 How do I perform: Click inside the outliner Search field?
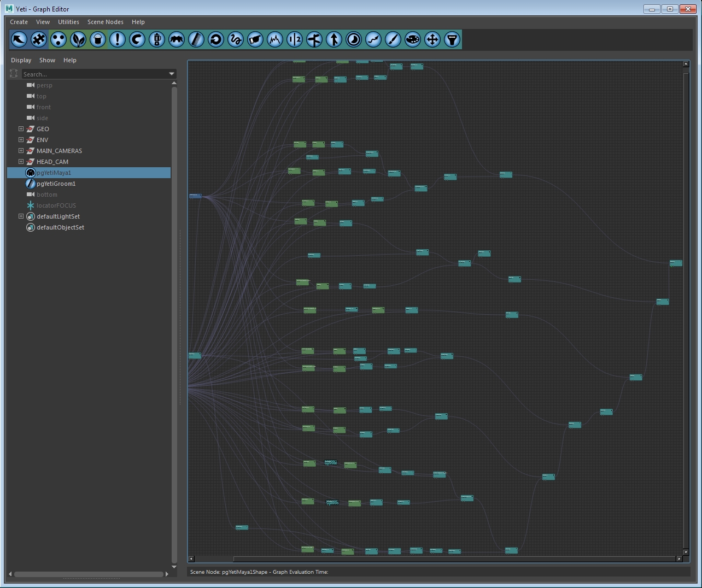(93, 74)
